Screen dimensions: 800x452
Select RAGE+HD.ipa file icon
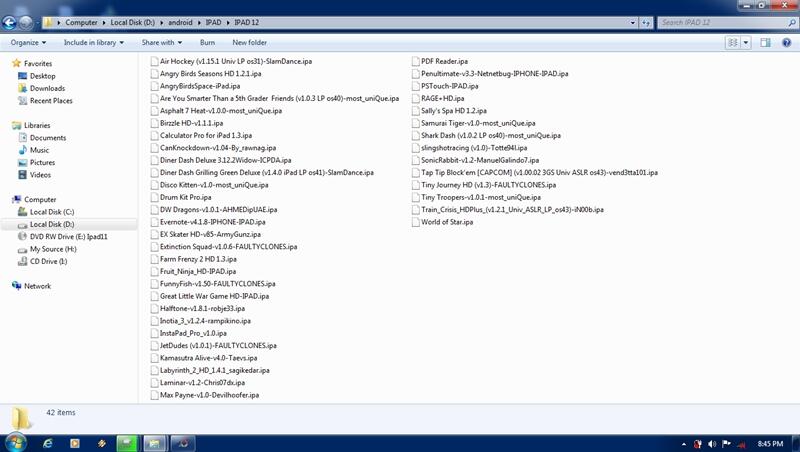[416, 98]
